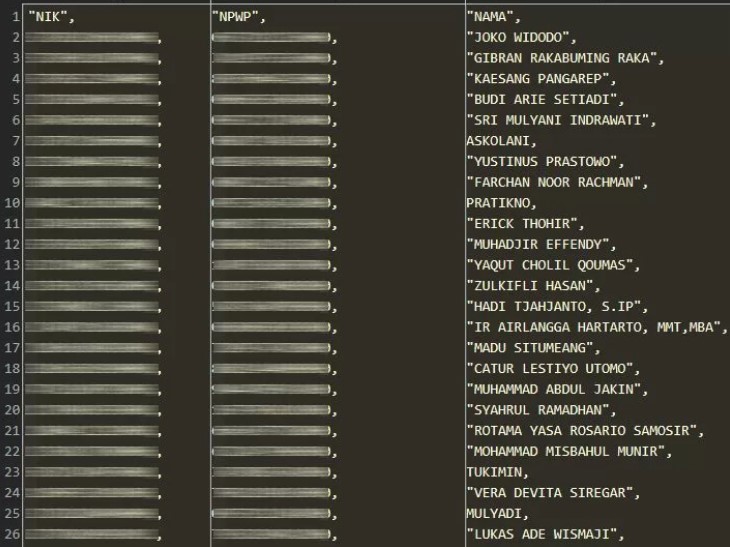730x547 pixels.
Task: Click the "MADU SITUMEANG" text
Action: (x=533, y=348)
